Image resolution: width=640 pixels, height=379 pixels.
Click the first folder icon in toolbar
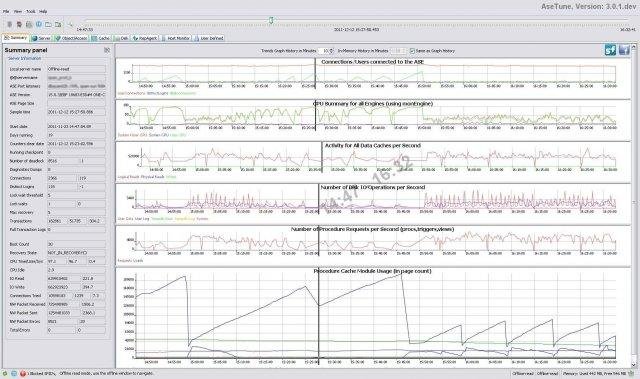coord(48,24)
